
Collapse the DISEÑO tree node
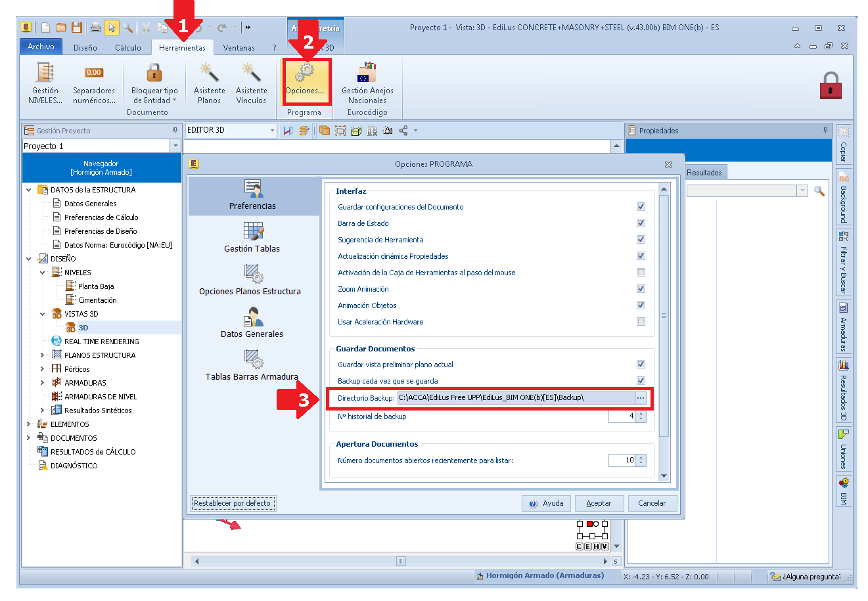[x=29, y=259]
